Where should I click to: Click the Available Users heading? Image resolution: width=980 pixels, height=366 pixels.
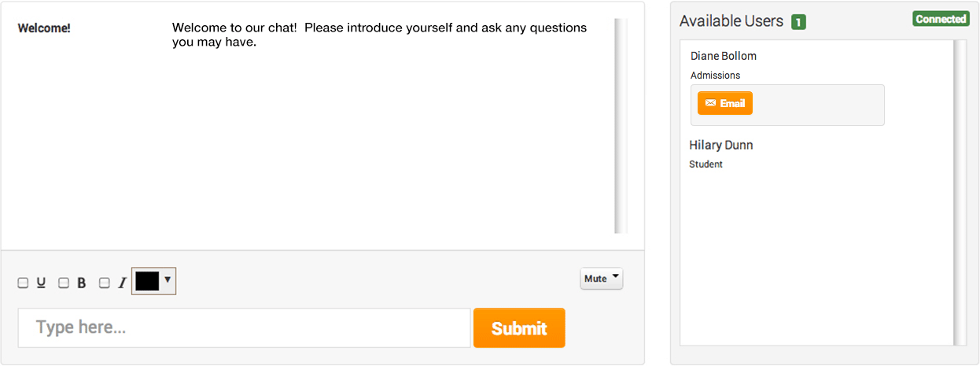coord(731,21)
